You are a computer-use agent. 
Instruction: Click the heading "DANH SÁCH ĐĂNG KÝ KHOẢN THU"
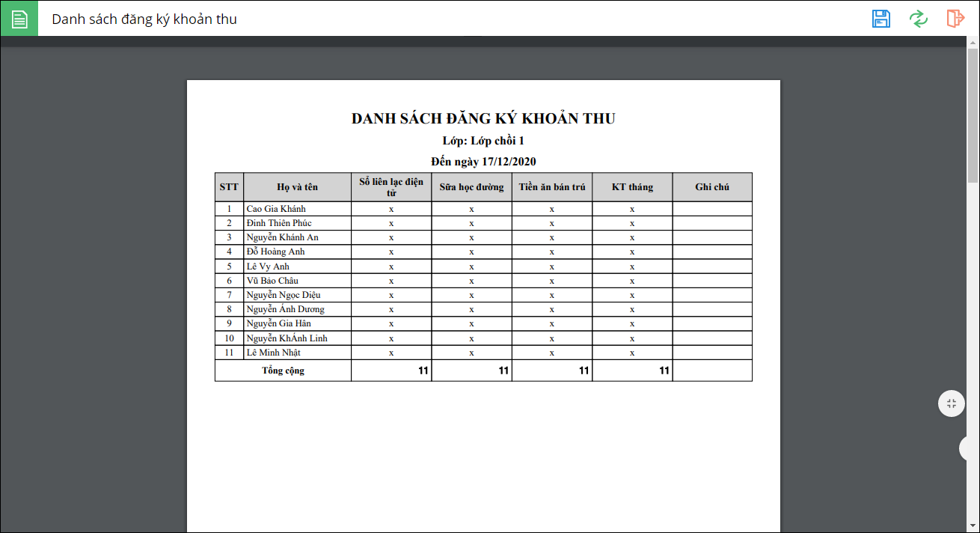483,118
